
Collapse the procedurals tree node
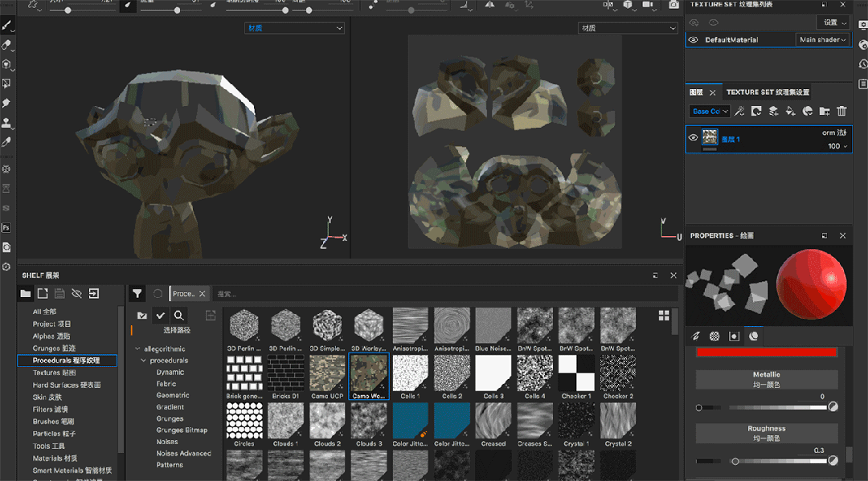pyautogui.click(x=143, y=361)
